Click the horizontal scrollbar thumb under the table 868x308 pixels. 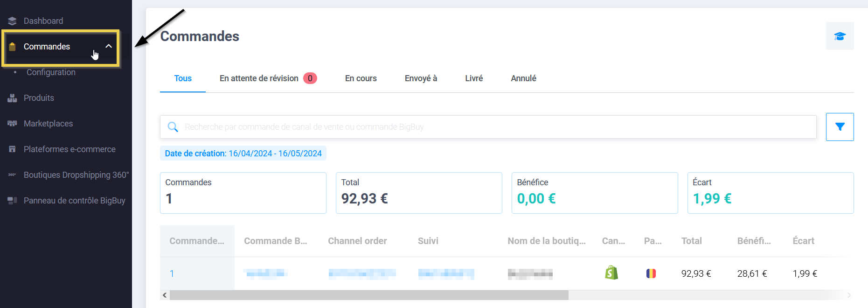click(368, 295)
